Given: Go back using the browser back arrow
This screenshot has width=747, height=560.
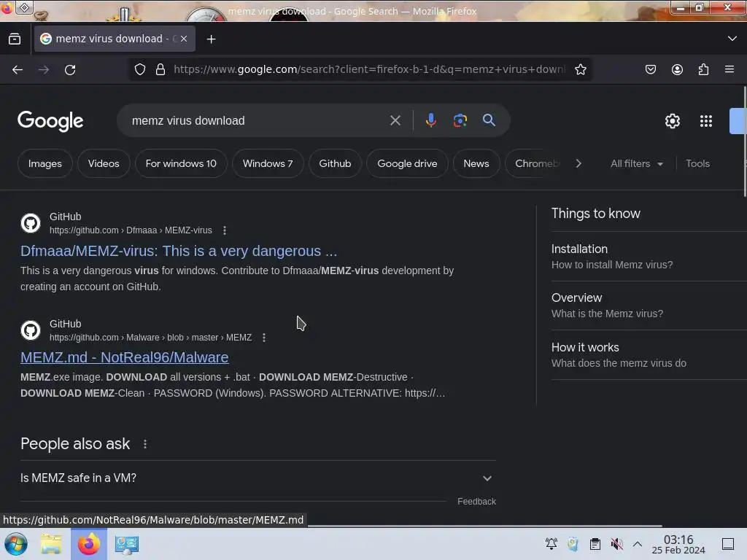Looking at the screenshot, I should (18, 70).
